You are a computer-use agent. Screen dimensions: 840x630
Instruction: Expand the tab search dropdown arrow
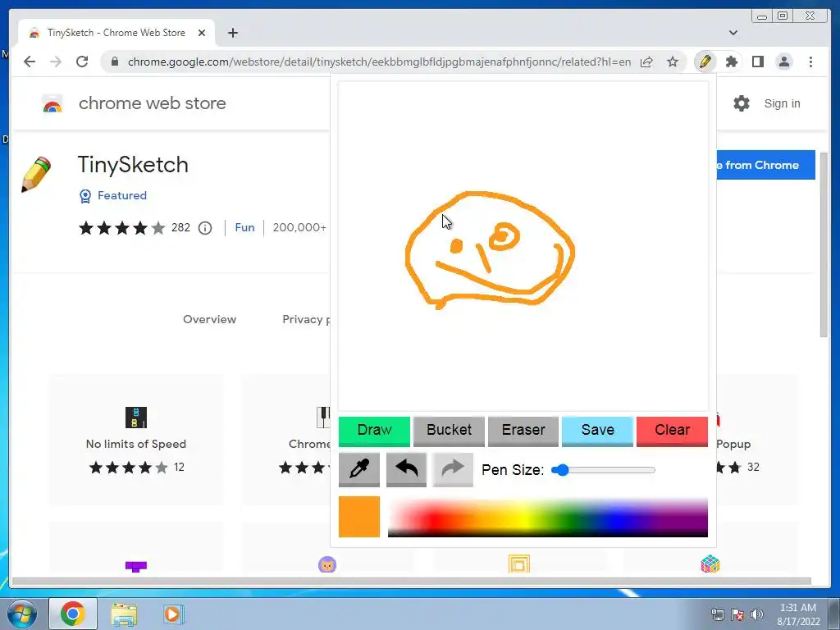coord(733,33)
